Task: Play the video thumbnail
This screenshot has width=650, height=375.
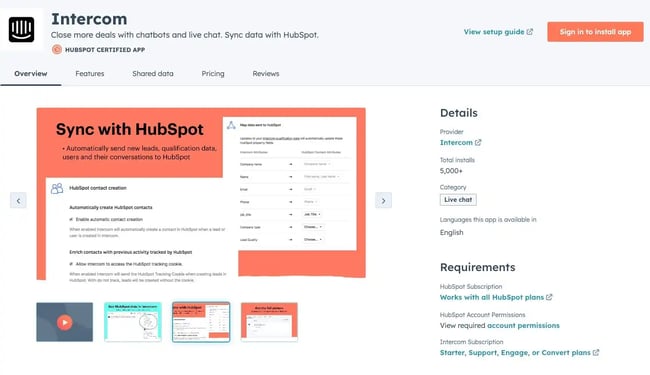Action: pos(65,322)
